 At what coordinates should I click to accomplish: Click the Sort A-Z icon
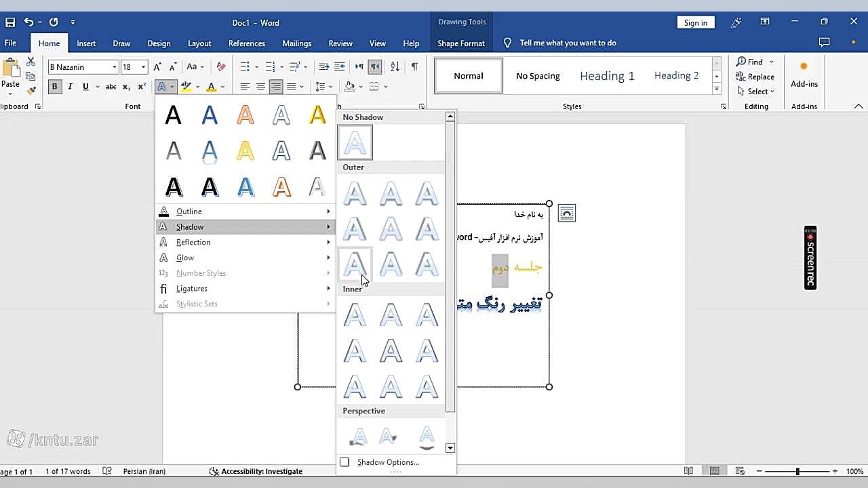click(x=395, y=66)
